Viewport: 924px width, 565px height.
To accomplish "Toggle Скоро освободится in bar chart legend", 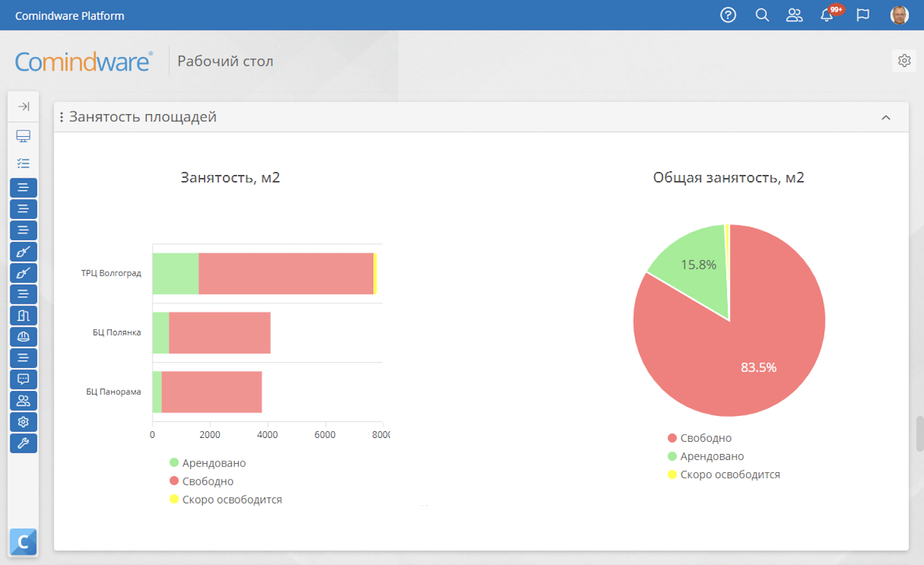I will (x=226, y=499).
